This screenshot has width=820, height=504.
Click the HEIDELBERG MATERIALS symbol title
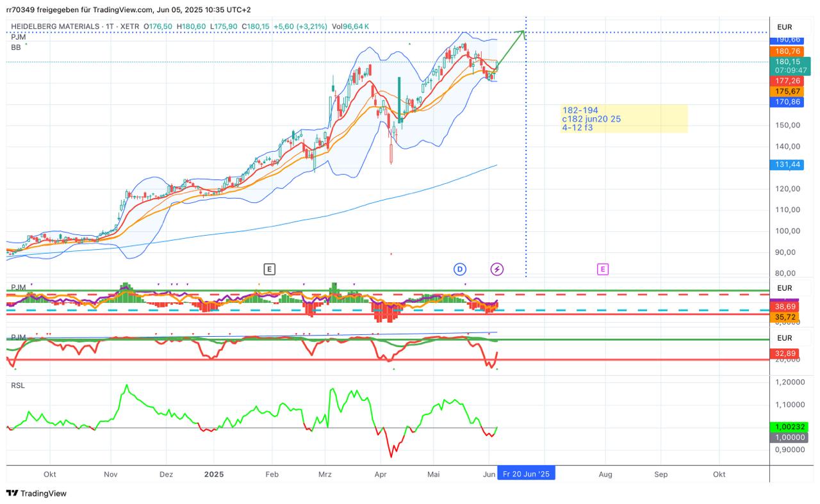pyautogui.click(x=54, y=26)
